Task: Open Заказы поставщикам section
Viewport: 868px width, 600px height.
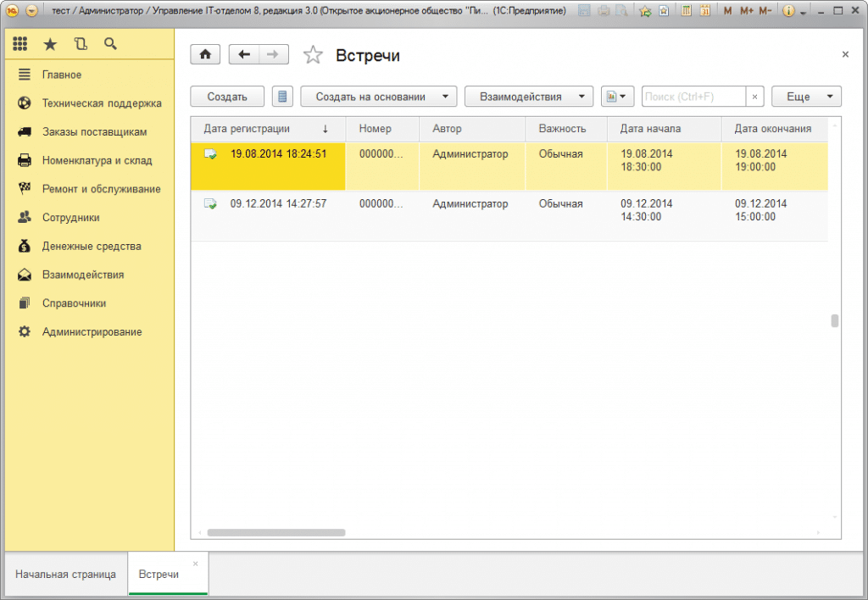Action: [95, 131]
